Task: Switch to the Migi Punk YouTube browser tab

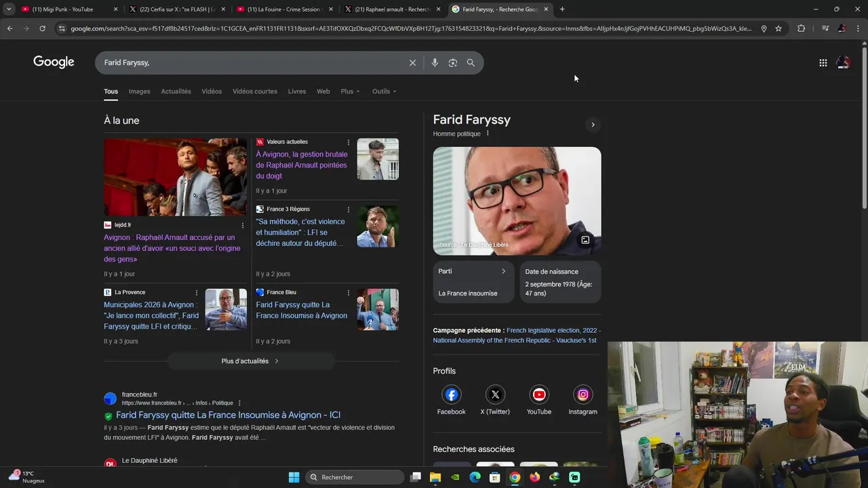Action: (68, 9)
